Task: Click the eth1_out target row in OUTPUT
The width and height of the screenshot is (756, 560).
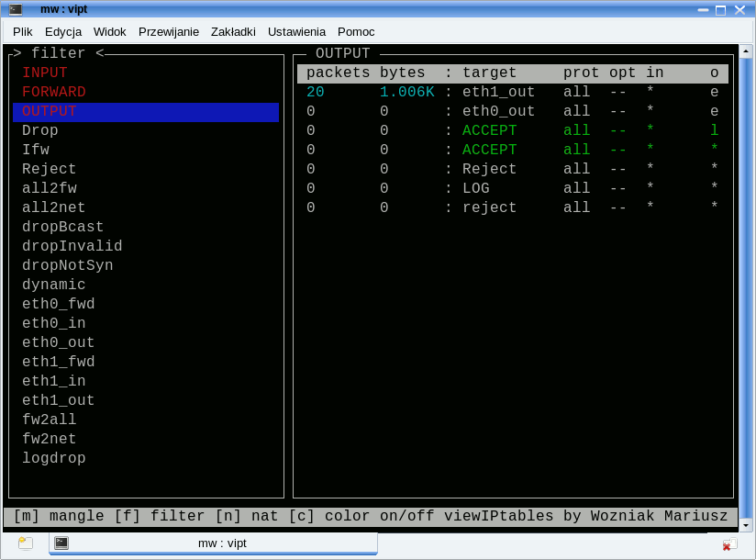Action: (x=498, y=92)
